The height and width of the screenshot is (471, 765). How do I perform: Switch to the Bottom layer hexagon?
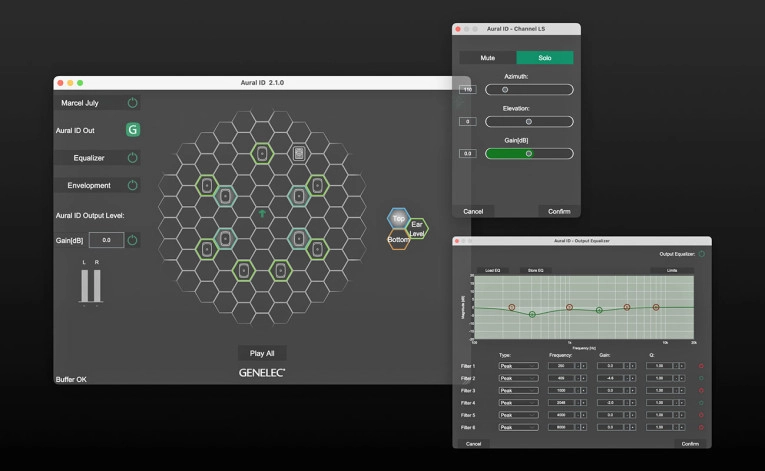[x=398, y=240]
